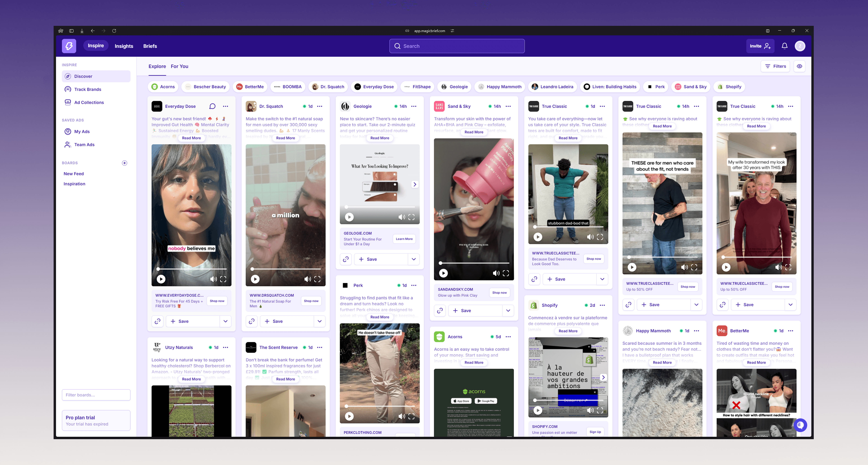This screenshot has height=465, width=868.
Task: Click the Filter boards input
Action: (96, 395)
